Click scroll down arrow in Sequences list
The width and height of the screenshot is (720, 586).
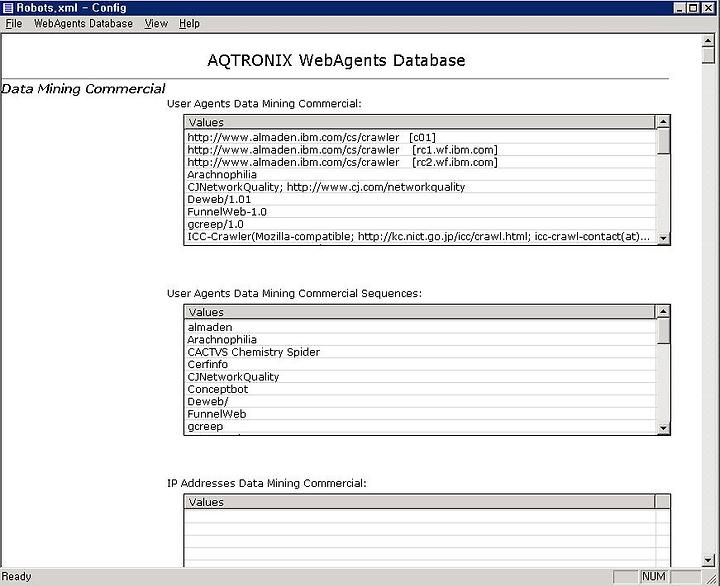click(663, 428)
